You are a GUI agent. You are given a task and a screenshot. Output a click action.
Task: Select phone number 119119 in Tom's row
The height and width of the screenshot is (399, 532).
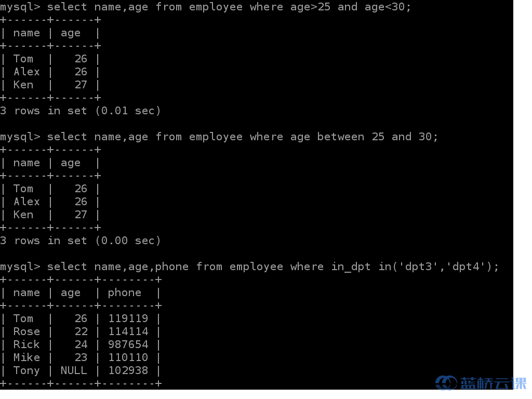pyautogui.click(x=128, y=318)
